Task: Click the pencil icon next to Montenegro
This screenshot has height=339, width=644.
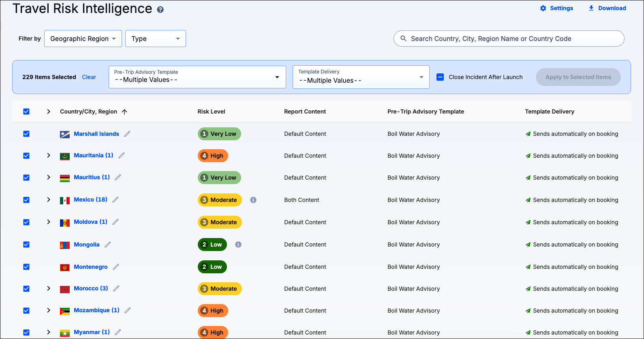Action: [116, 267]
